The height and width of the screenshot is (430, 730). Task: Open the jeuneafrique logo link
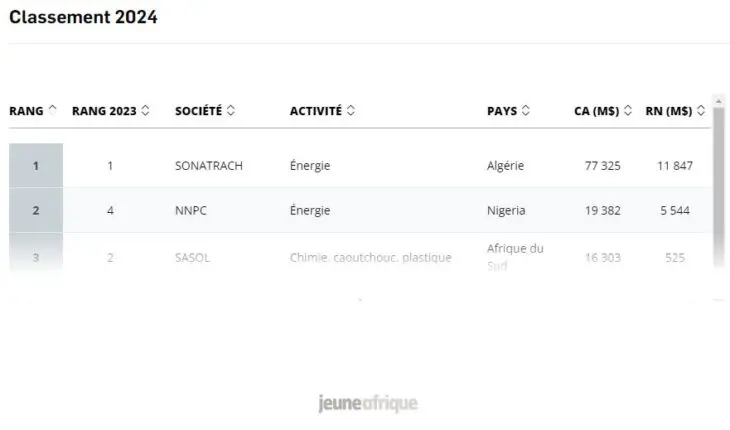(x=368, y=404)
